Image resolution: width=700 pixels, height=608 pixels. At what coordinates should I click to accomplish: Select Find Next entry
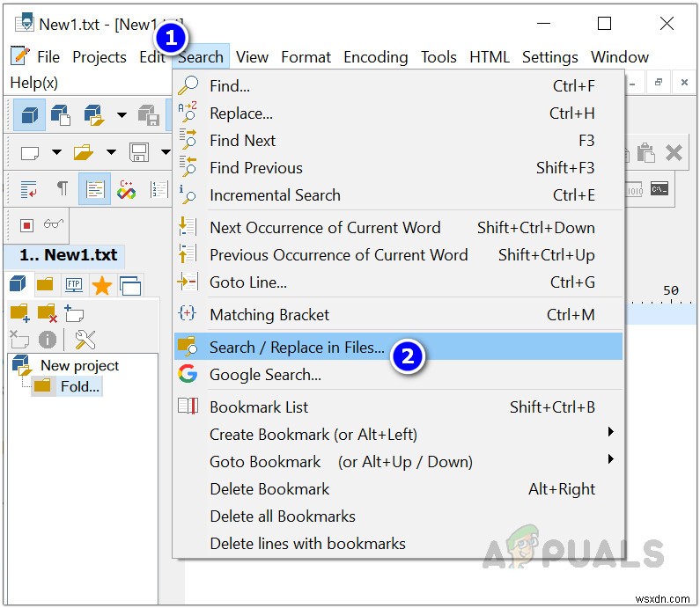tap(398, 141)
